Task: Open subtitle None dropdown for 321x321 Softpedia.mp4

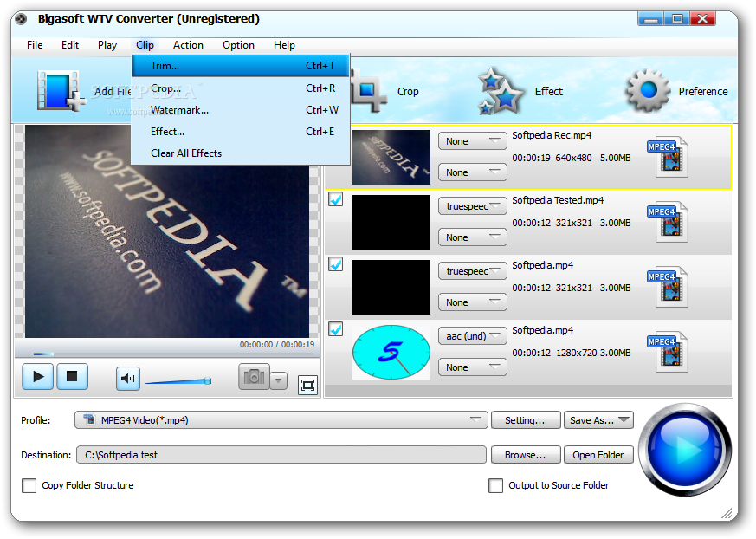Action: (x=473, y=302)
